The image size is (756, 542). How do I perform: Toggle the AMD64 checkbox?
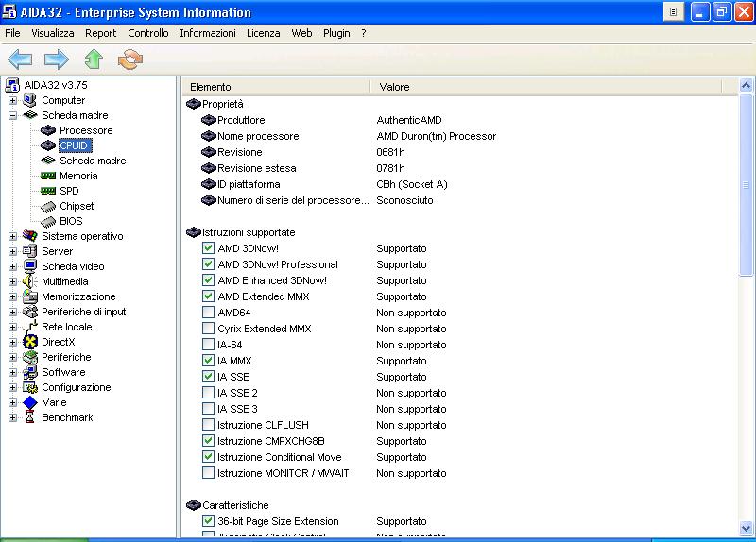208,313
